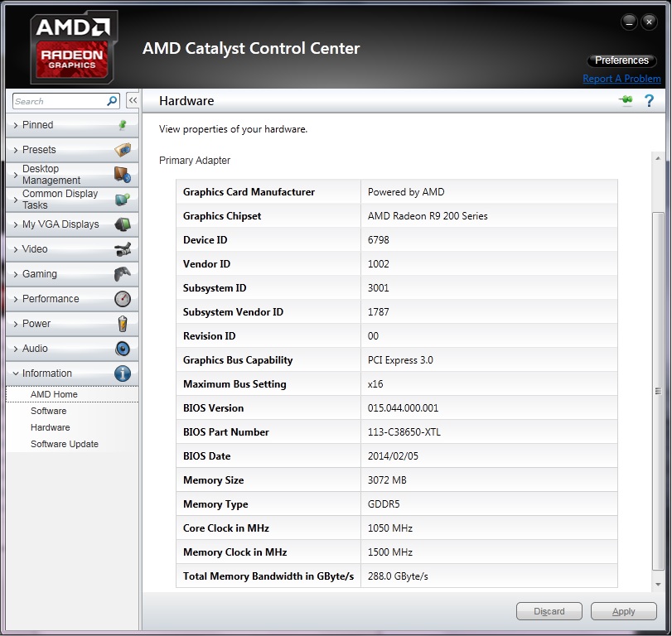Select the Core Clock value '1050 MHz'
The image size is (672, 636).
coord(389,528)
